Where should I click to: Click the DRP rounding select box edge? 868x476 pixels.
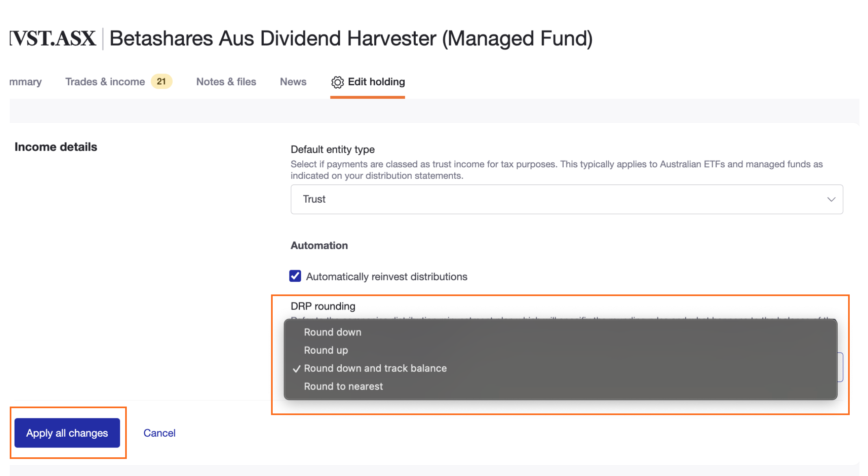coord(840,367)
